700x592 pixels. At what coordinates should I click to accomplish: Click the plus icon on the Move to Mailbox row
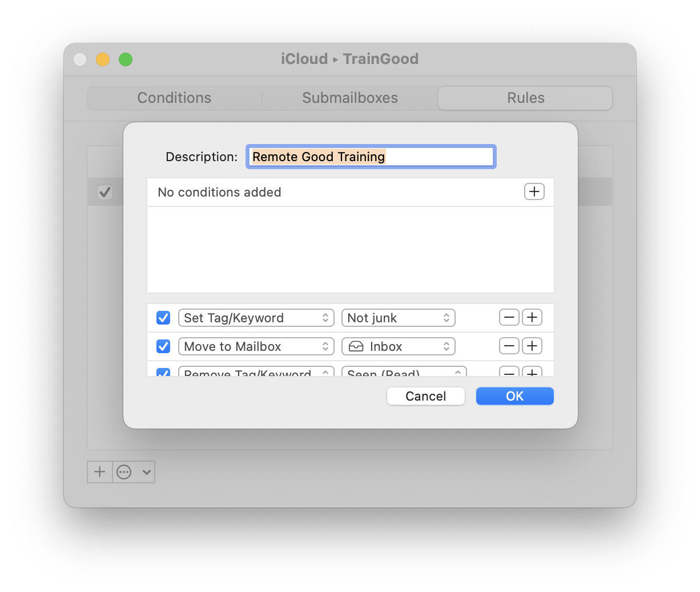(x=532, y=346)
